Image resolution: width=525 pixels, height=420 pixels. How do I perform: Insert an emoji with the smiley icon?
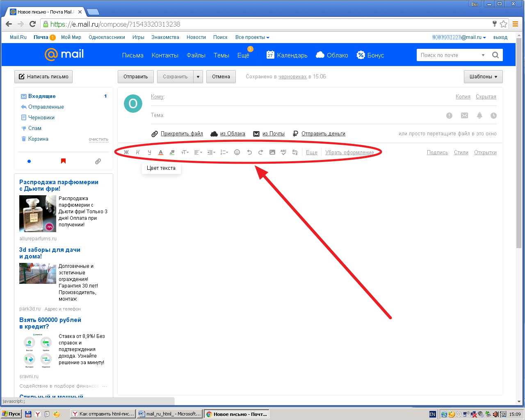[237, 152]
